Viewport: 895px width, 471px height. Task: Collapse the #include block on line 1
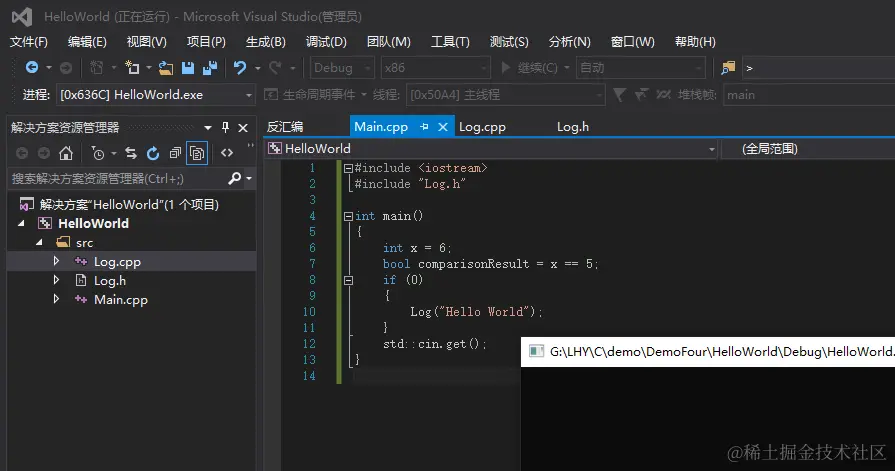point(348,168)
